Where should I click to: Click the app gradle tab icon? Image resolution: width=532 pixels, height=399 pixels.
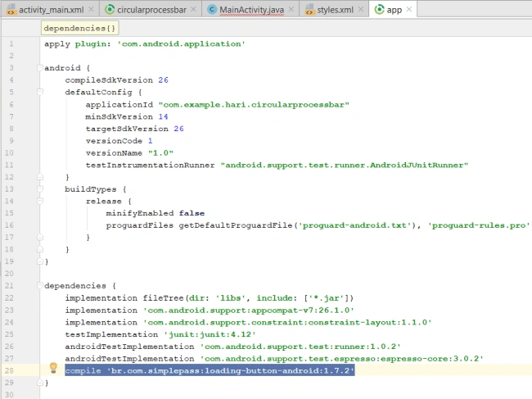click(379, 10)
